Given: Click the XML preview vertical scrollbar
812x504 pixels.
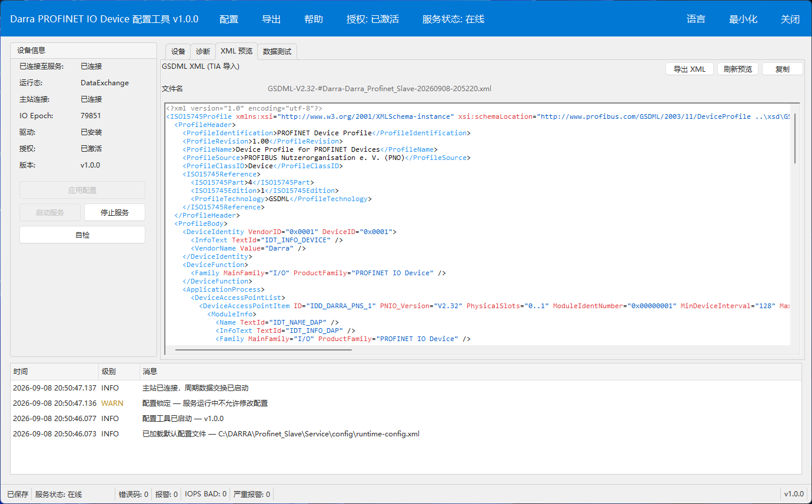Looking at the screenshot, I should (x=795, y=138).
